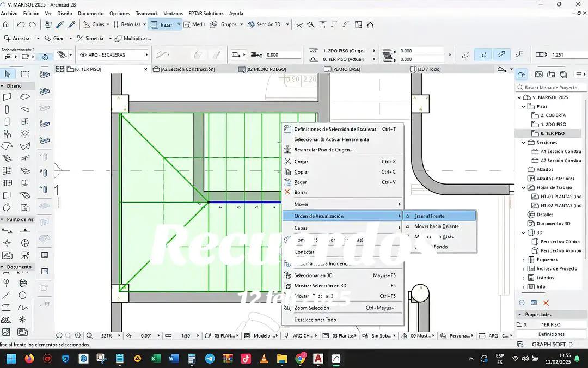Click Cortar in context menu

pos(342,161)
